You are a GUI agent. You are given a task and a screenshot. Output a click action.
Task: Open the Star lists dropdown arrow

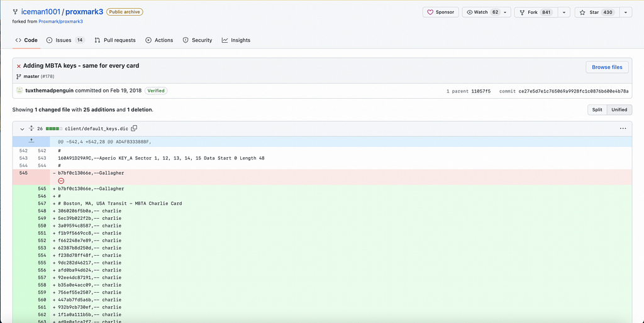626,13
